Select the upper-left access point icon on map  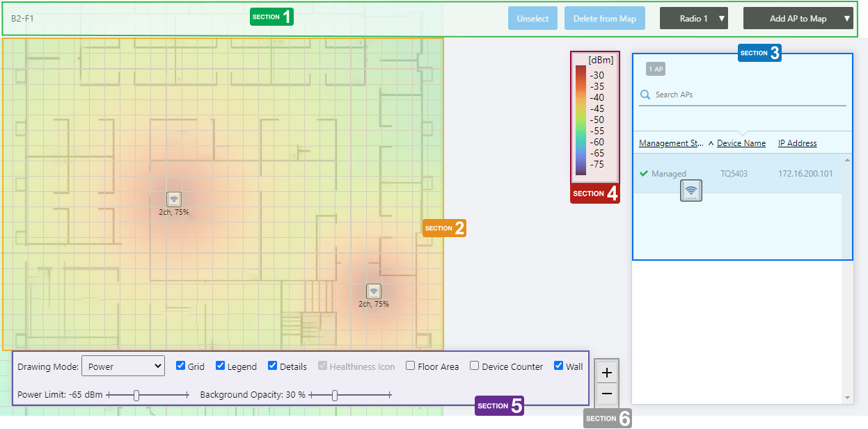tap(173, 199)
